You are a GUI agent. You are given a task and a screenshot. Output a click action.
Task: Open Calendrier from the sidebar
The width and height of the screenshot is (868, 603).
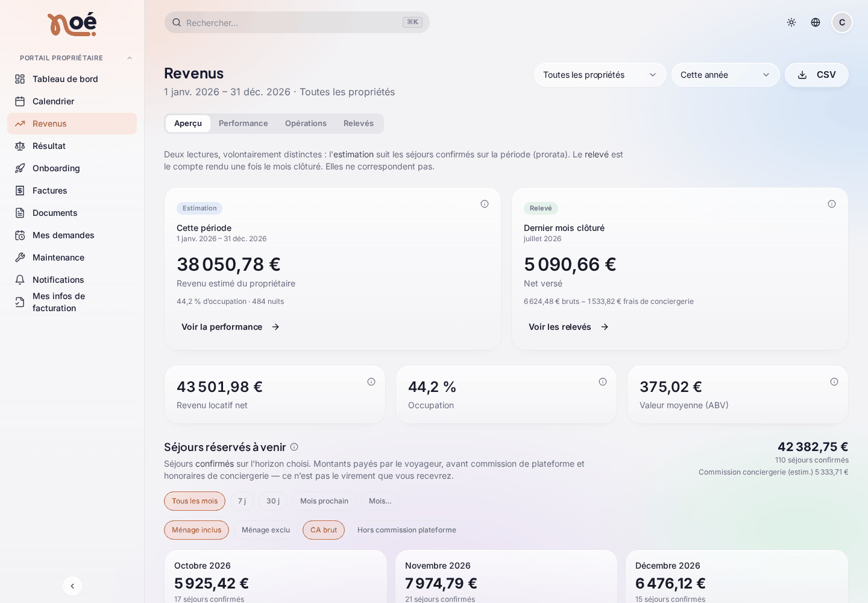point(72,101)
